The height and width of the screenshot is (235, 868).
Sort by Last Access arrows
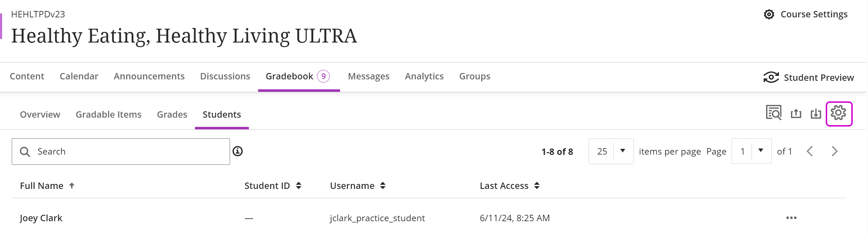[537, 185]
